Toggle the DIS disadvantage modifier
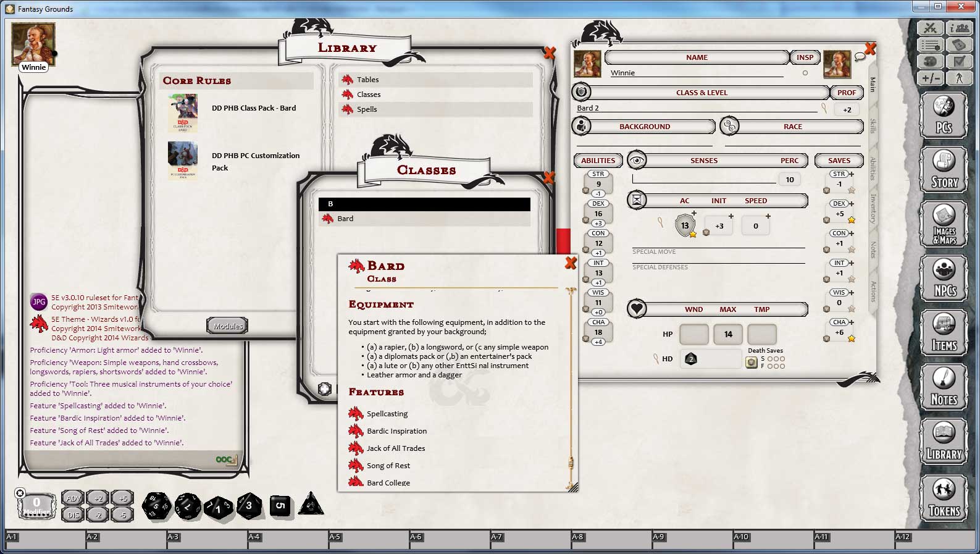 pos(73,514)
